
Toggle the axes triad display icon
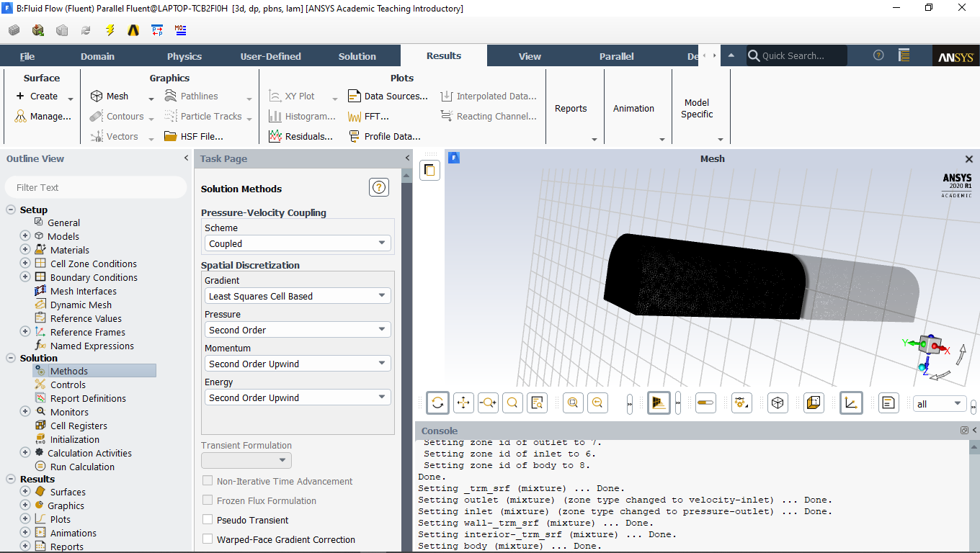851,403
